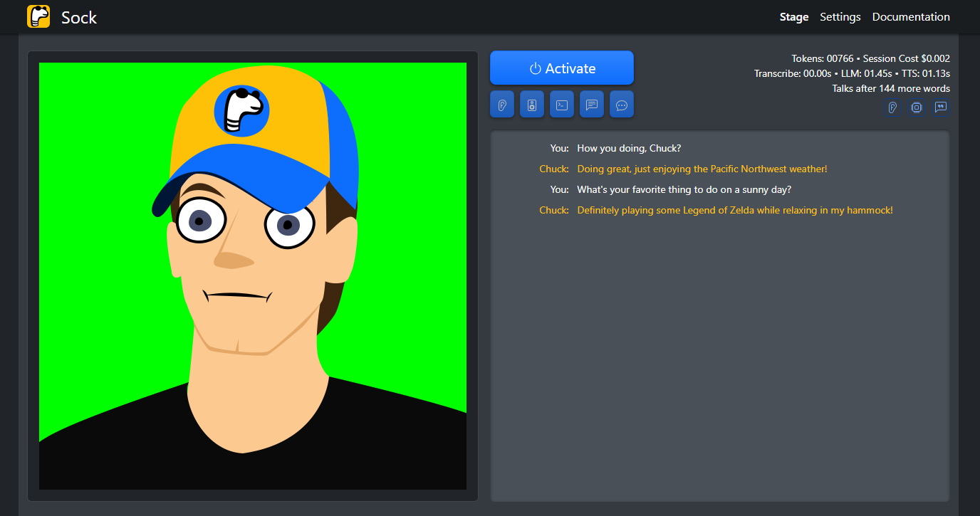Switch to the Stage tab
Screen dimensions: 980x516
coord(794,17)
